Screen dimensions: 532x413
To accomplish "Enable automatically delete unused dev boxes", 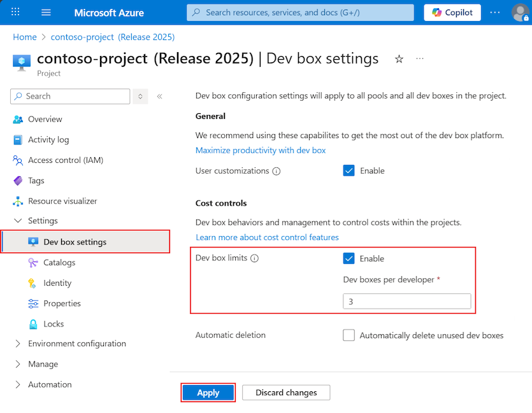I will point(349,335).
